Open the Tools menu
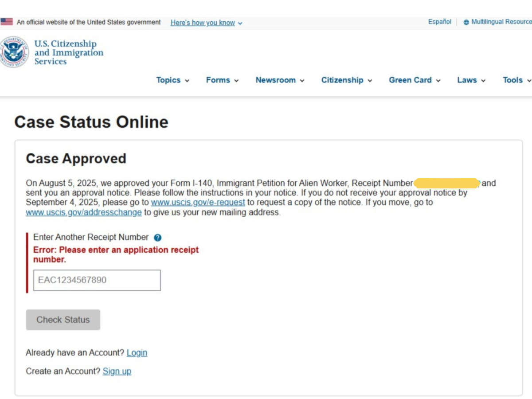The image size is (532, 399). [516, 80]
